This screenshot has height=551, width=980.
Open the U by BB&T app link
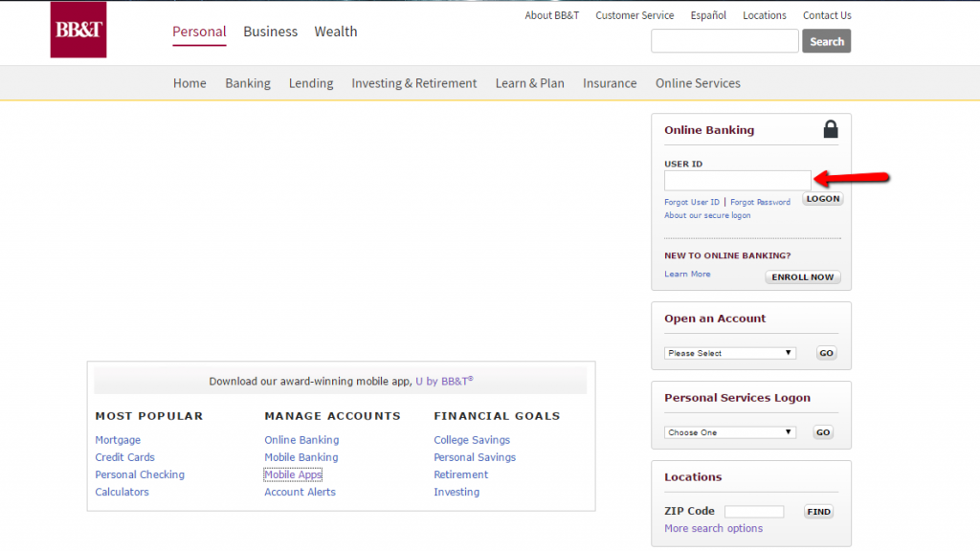click(444, 381)
